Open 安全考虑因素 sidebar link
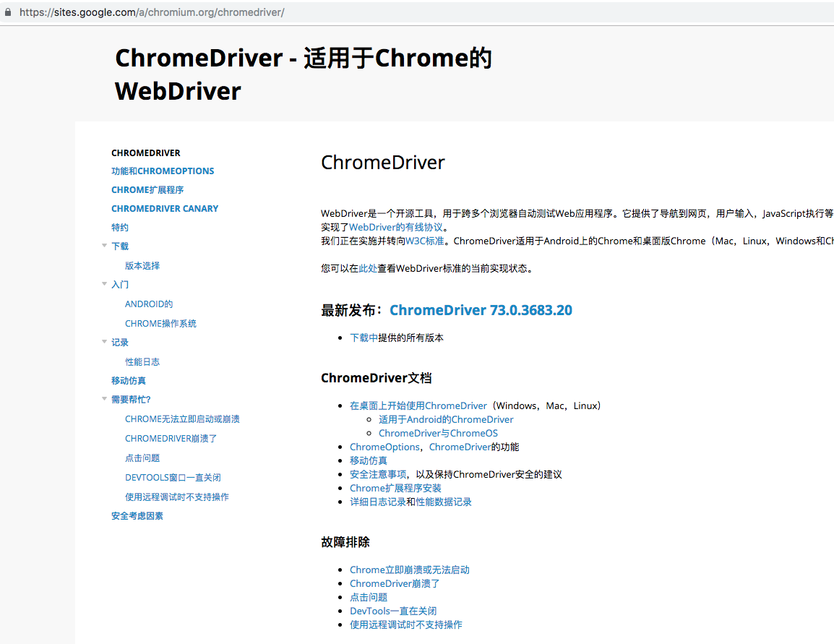This screenshot has width=834, height=644. pos(137,516)
